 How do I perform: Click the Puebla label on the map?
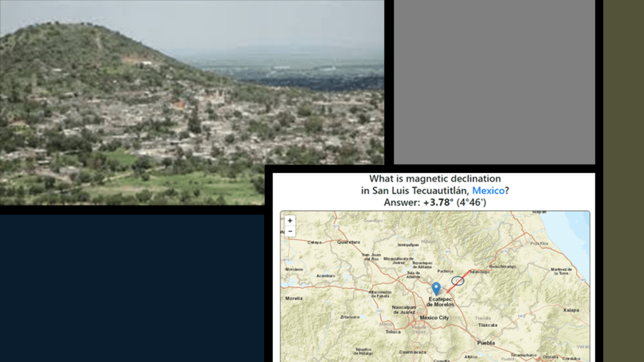(486, 343)
